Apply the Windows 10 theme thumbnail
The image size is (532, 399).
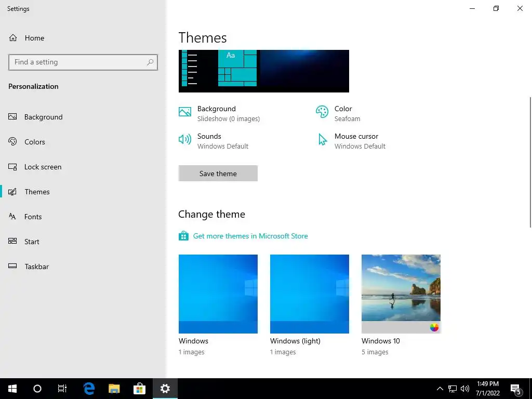pos(401,294)
